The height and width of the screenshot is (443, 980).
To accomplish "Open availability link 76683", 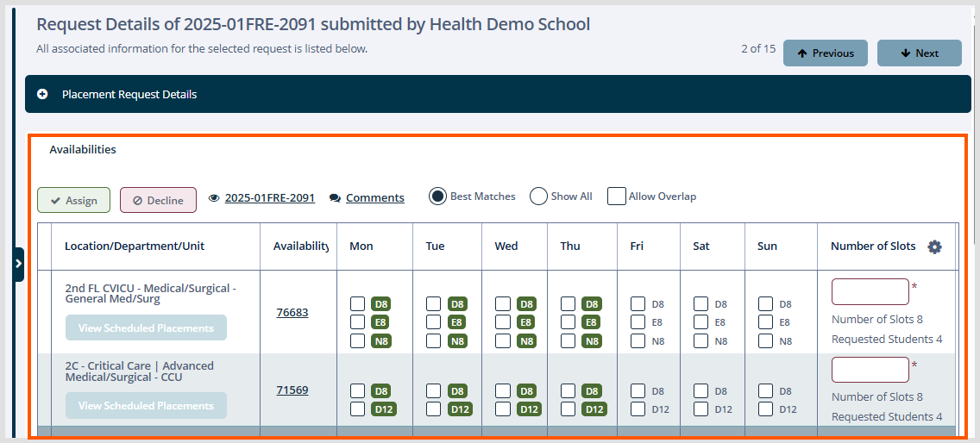I will [x=292, y=312].
